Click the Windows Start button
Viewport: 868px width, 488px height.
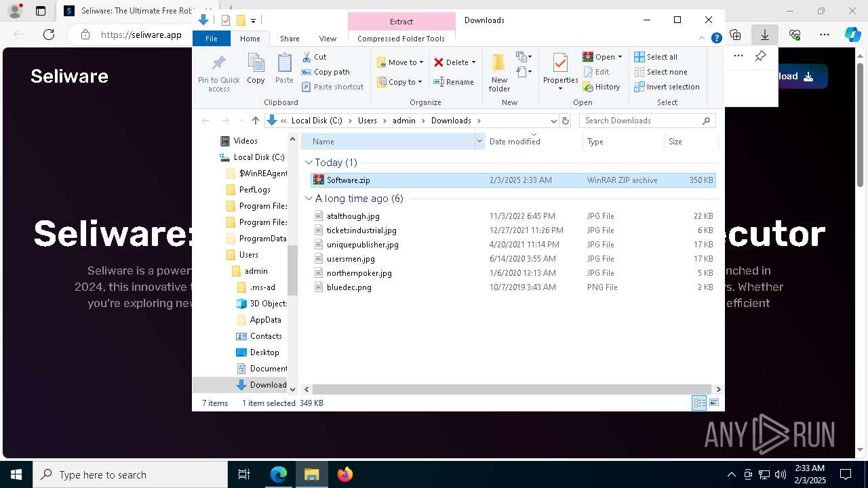[x=16, y=474]
